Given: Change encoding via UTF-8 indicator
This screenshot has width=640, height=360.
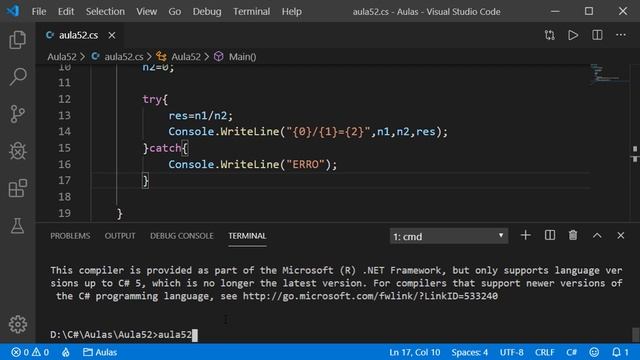Looking at the screenshot, I should tap(511, 352).
